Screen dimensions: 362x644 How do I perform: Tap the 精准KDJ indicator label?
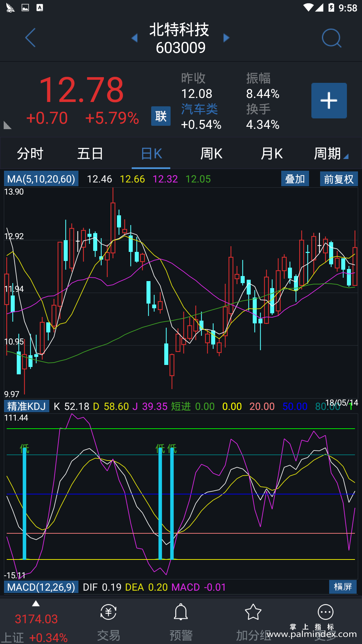(26, 406)
